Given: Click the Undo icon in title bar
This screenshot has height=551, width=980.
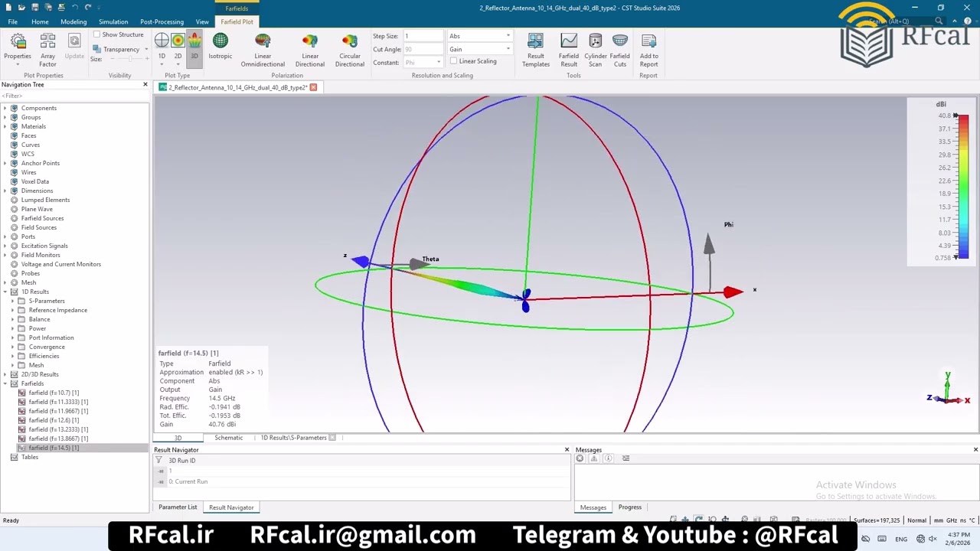Looking at the screenshot, I should (75, 8).
